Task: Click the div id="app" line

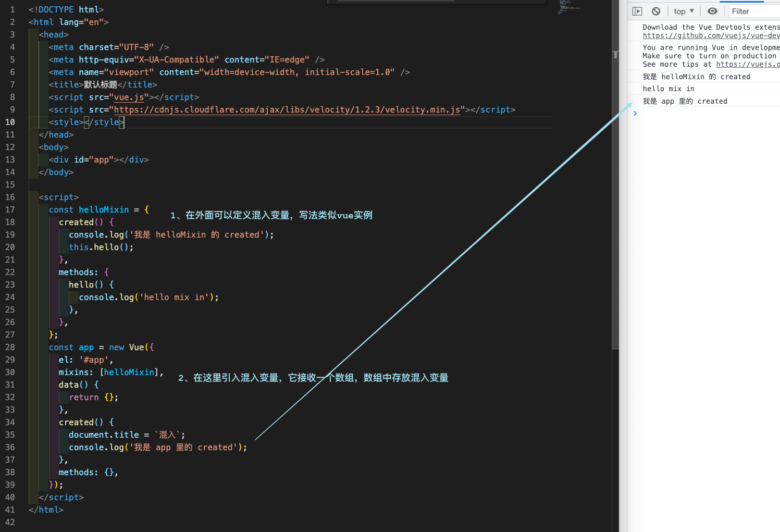Action: pos(99,159)
